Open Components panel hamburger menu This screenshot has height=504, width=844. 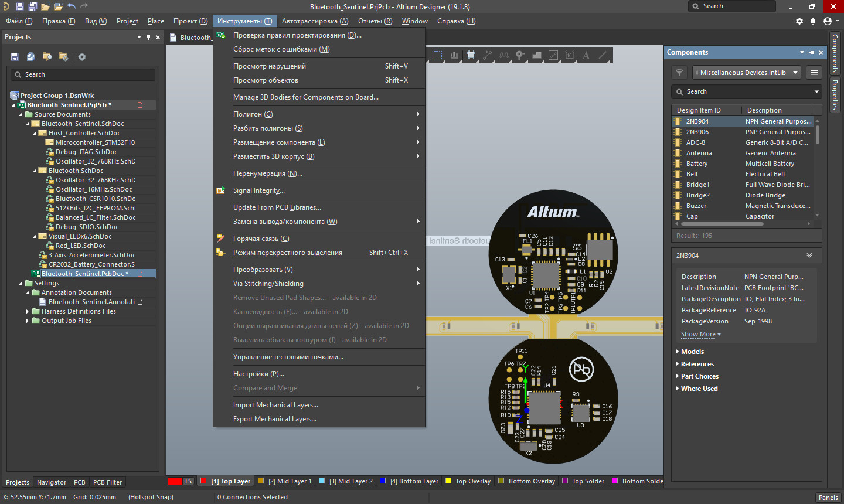point(814,73)
